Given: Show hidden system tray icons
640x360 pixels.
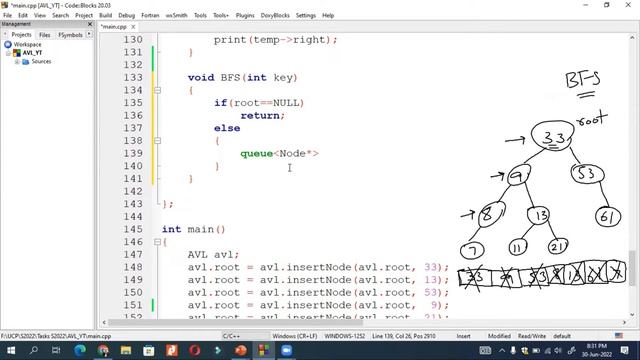Looking at the screenshot, I should pos(502,350).
